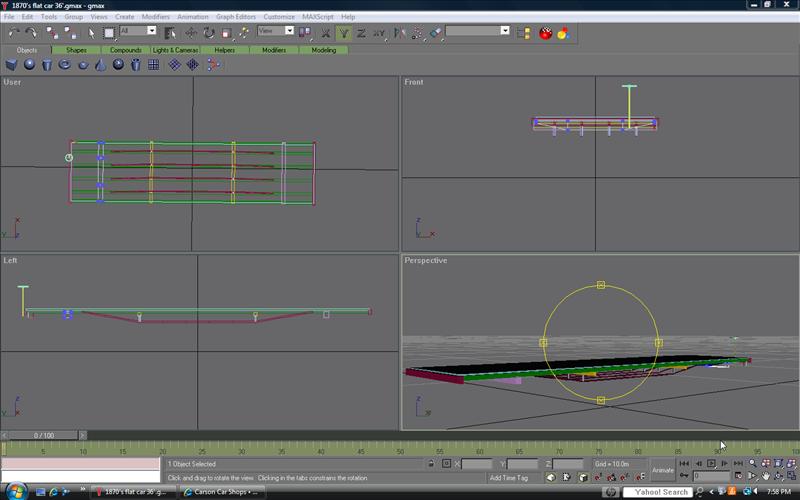Choose the Select and Move tool
800x500 pixels.
pyautogui.click(x=191, y=33)
